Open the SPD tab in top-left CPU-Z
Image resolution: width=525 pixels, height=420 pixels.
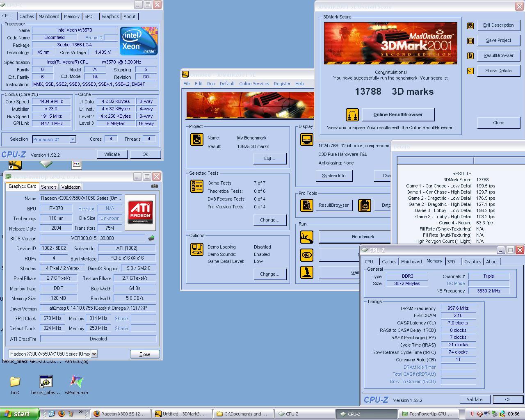click(89, 16)
